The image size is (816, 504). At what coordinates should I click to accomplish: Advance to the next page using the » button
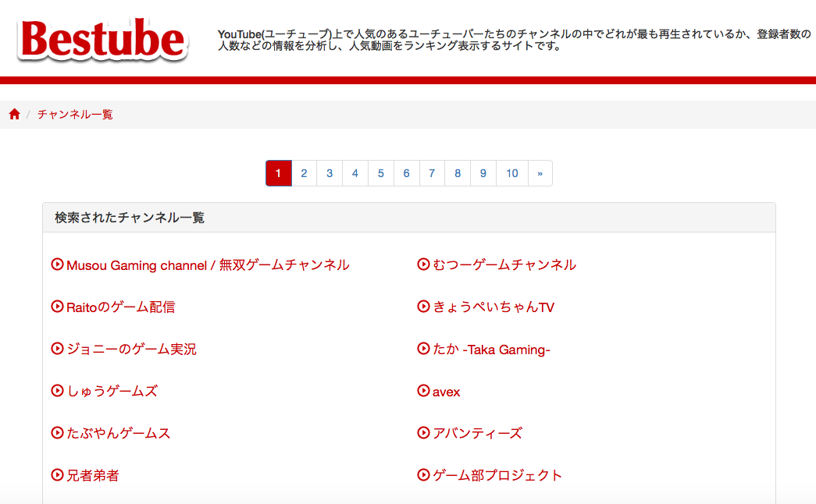click(x=540, y=173)
